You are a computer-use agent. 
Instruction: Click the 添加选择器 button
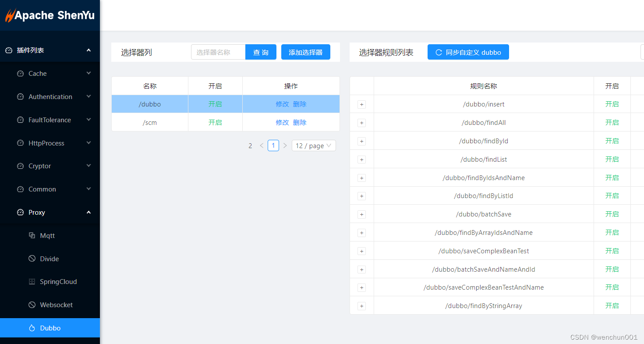pos(306,52)
